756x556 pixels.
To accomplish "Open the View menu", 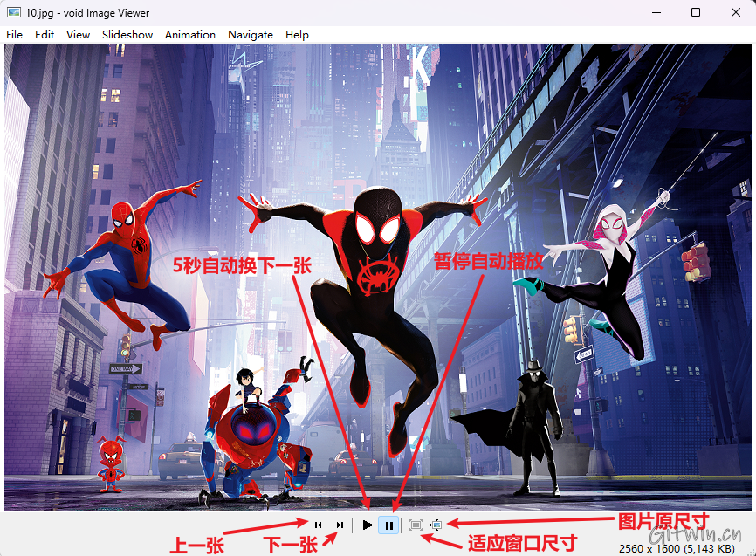I will pos(78,34).
